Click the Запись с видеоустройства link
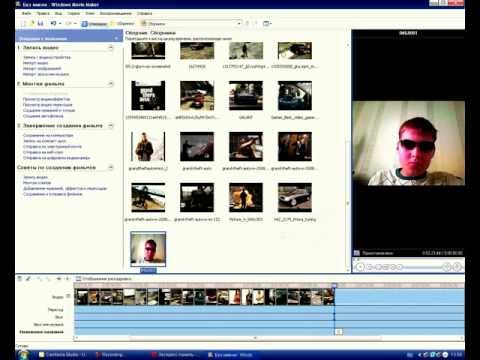Viewport: 480px width, 360px height. pyautogui.click(x=47, y=57)
